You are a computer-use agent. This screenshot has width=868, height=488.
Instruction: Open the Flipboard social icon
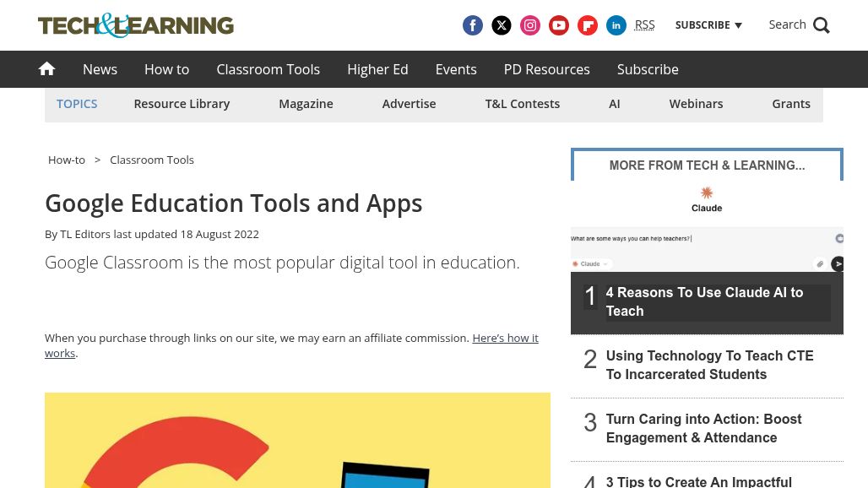(588, 25)
